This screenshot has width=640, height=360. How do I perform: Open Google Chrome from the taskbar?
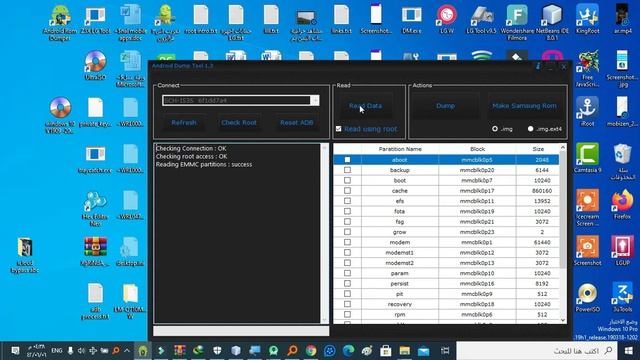[311, 350]
